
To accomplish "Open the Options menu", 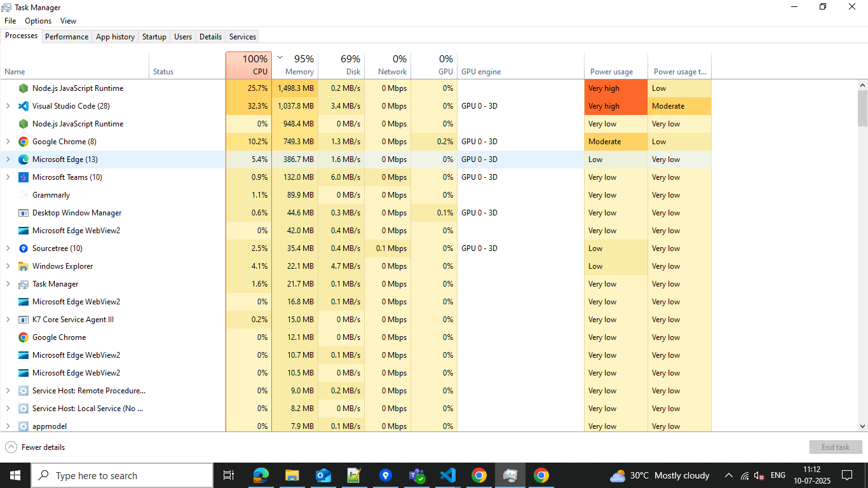I will point(38,21).
